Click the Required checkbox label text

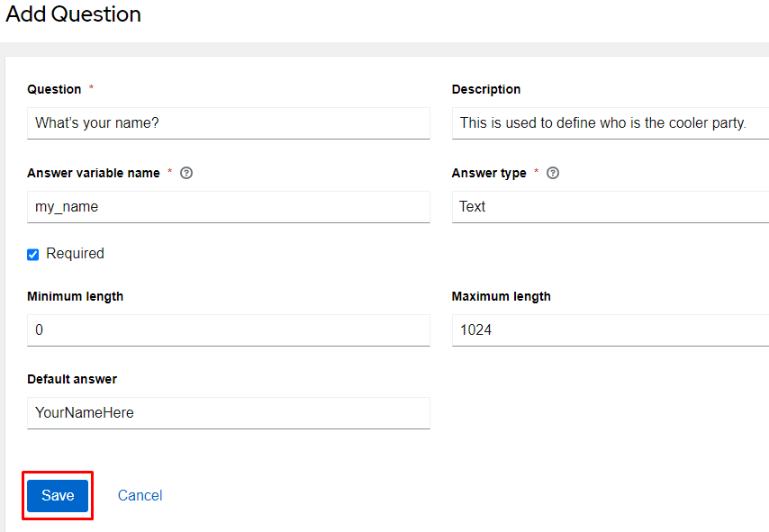[75, 254]
